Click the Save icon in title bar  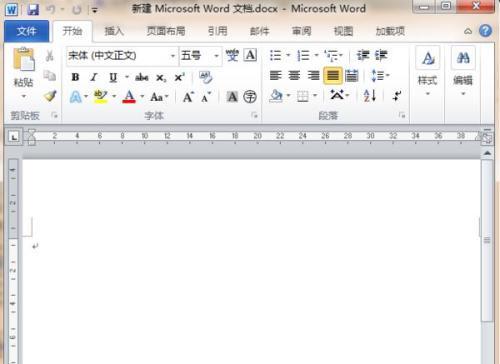pos(33,9)
